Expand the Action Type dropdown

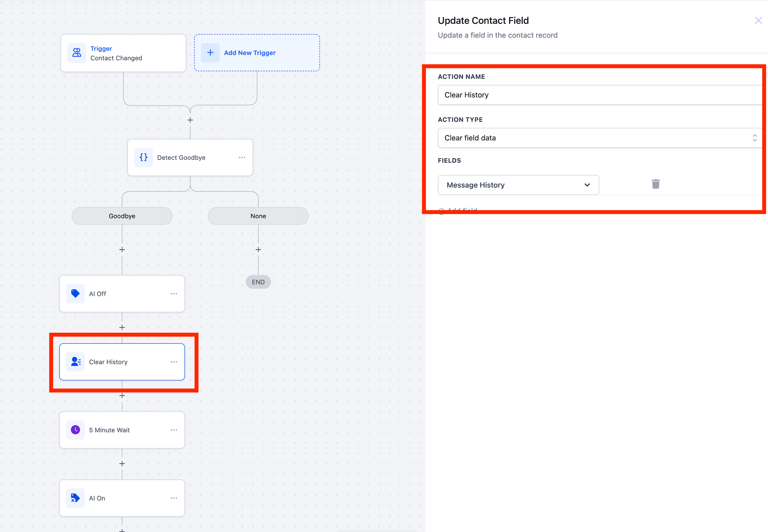[x=599, y=138]
